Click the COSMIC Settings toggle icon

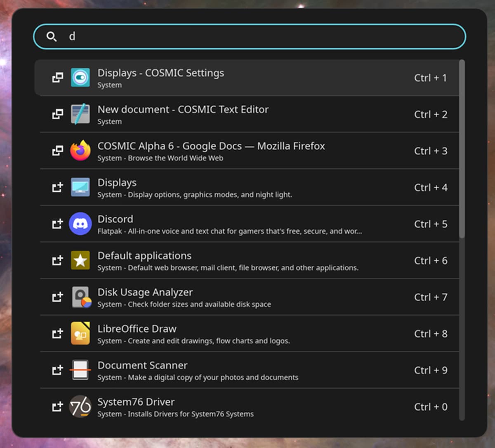(x=80, y=78)
